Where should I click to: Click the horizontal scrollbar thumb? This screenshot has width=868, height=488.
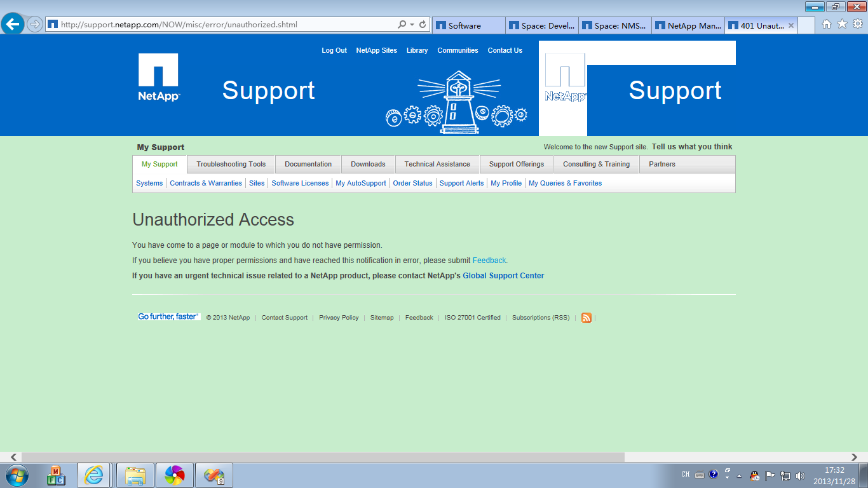click(x=323, y=457)
